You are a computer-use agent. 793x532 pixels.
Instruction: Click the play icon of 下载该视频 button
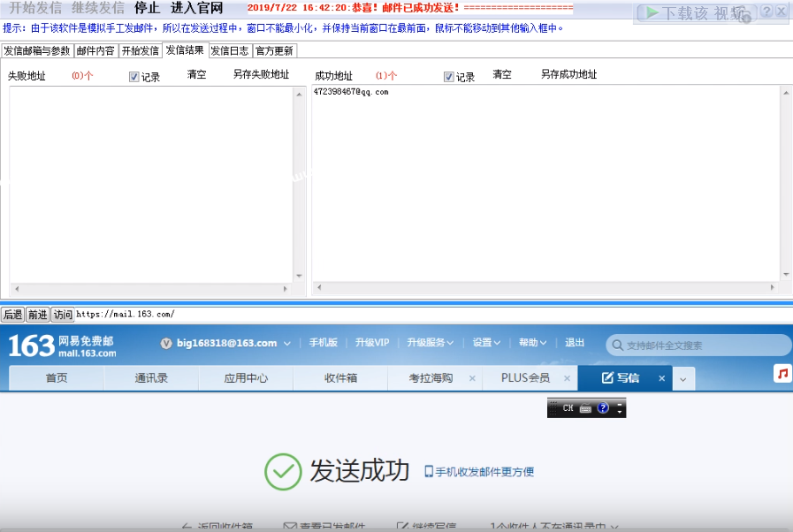pos(652,12)
